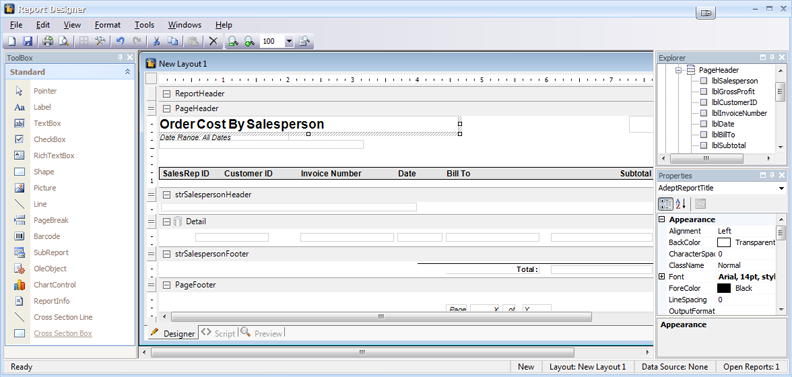Open the Tools menu
The height and width of the screenshot is (377, 792).
144,25
